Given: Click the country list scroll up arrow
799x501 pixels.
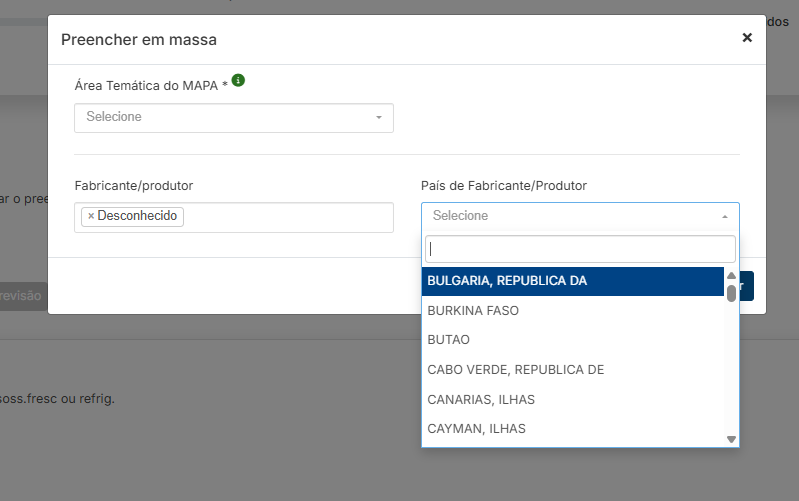Looking at the screenshot, I should [731, 275].
